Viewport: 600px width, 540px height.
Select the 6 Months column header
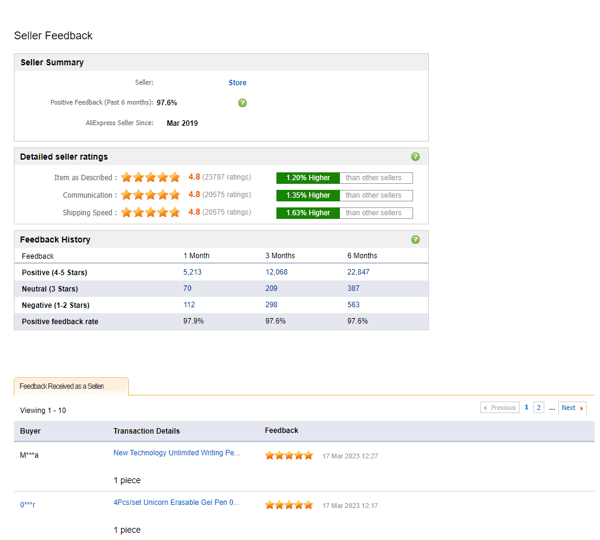362,256
